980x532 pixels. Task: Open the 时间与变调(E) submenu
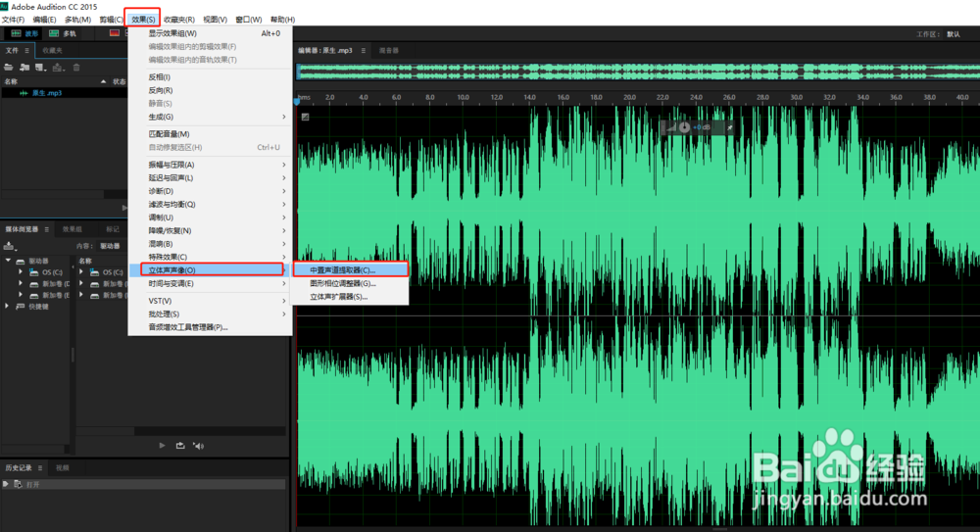(x=211, y=284)
